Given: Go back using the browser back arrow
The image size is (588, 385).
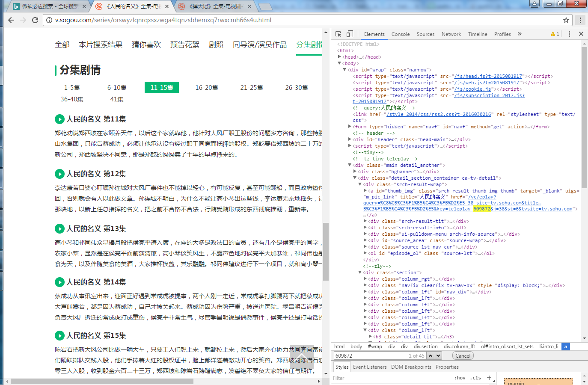Looking at the screenshot, I should click(x=11, y=20).
